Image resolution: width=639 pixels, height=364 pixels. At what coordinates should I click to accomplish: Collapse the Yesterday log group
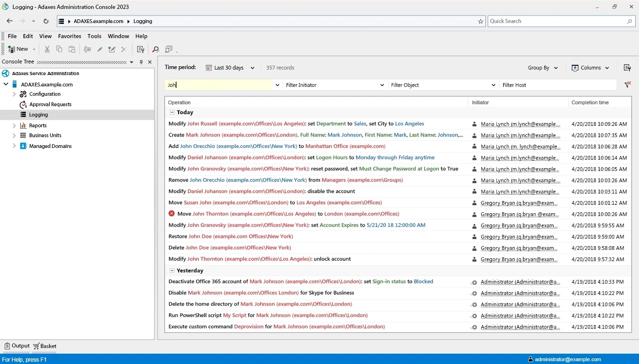coord(172,271)
